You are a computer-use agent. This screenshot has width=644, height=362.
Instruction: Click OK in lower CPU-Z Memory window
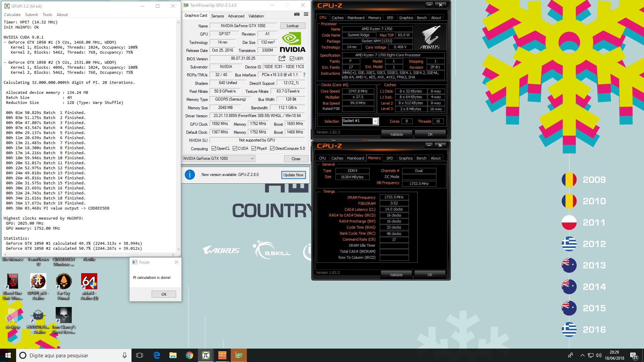[x=430, y=275]
